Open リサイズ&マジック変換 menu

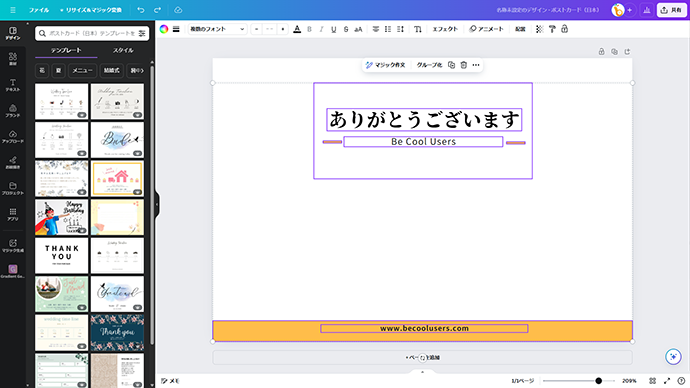click(x=91, y=10)
